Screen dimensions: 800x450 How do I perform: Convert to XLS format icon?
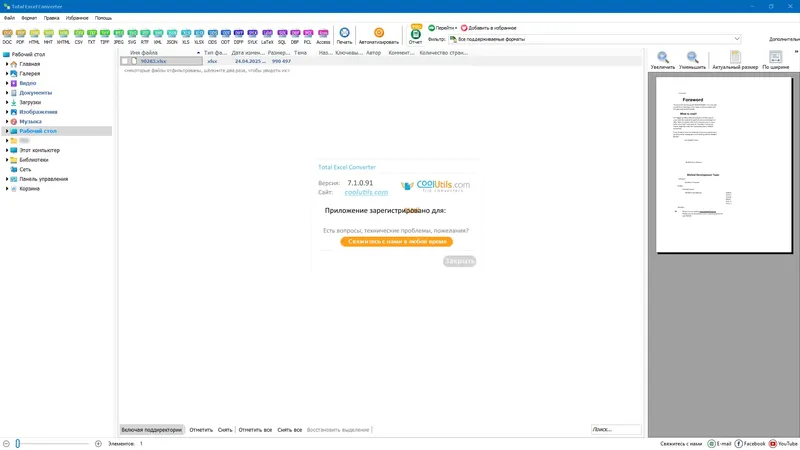click(186, 36)
